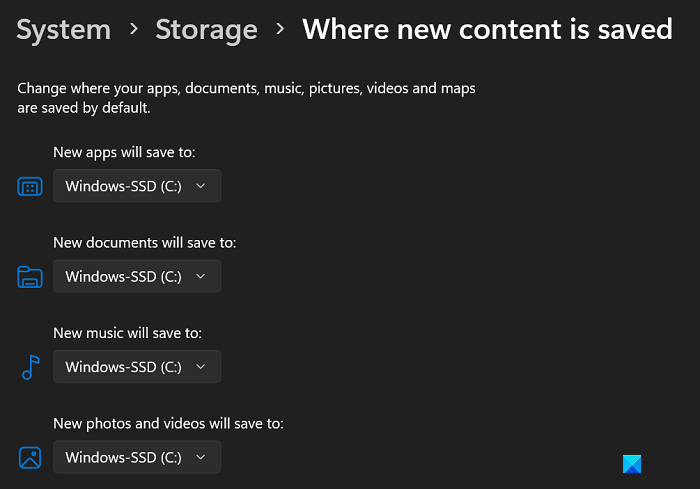The width and height of the screenshot is (700, 489).
Task: Click the blue logo in bottom-right corner
Action: tap(631, 463)
